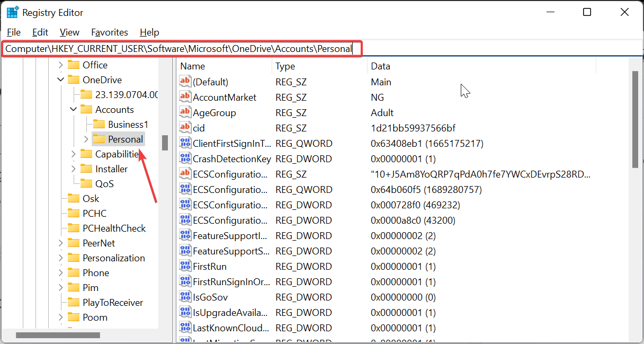Click the OneDrive key folder icon
The width and height of the screenshot is (644, 344).
coord(74,80)
